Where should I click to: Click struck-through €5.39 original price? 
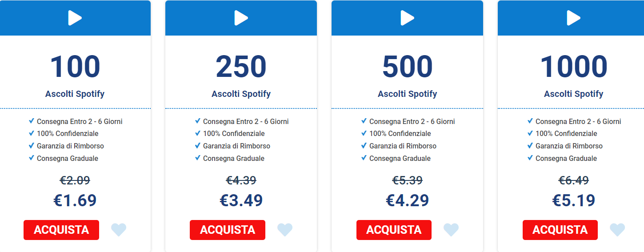407,180
